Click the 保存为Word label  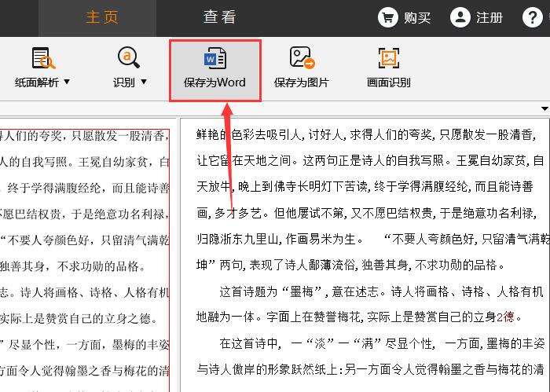214,82
